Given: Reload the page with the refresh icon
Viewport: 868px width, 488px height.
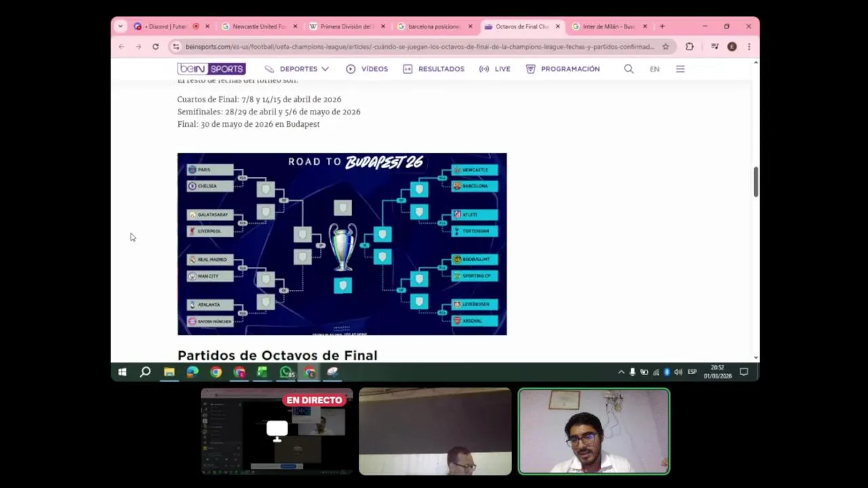Looking at the screenshot, I should pyautogui.click(x=155, y=47).
